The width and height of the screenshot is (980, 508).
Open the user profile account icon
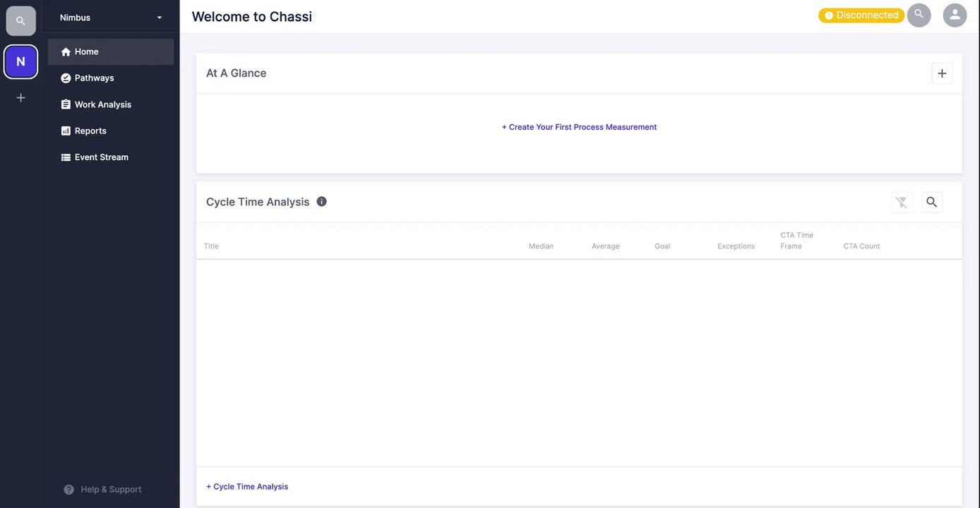tap(955, 16)
